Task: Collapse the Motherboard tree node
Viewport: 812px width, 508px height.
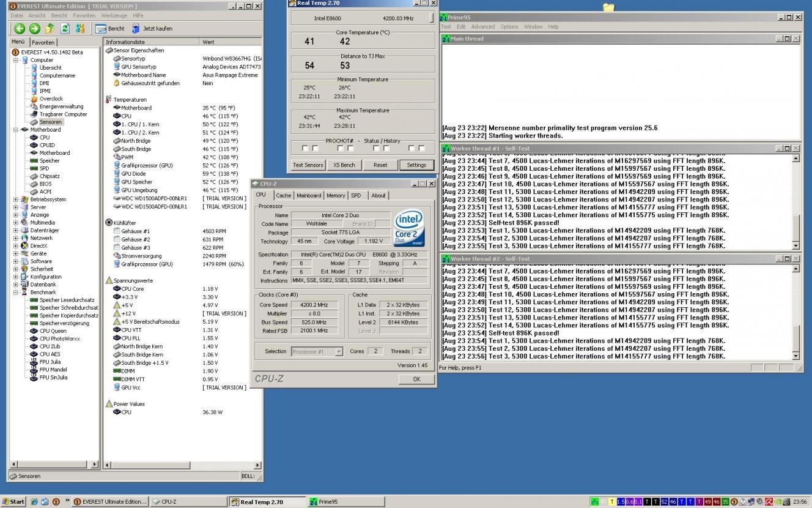Action: 16,130
